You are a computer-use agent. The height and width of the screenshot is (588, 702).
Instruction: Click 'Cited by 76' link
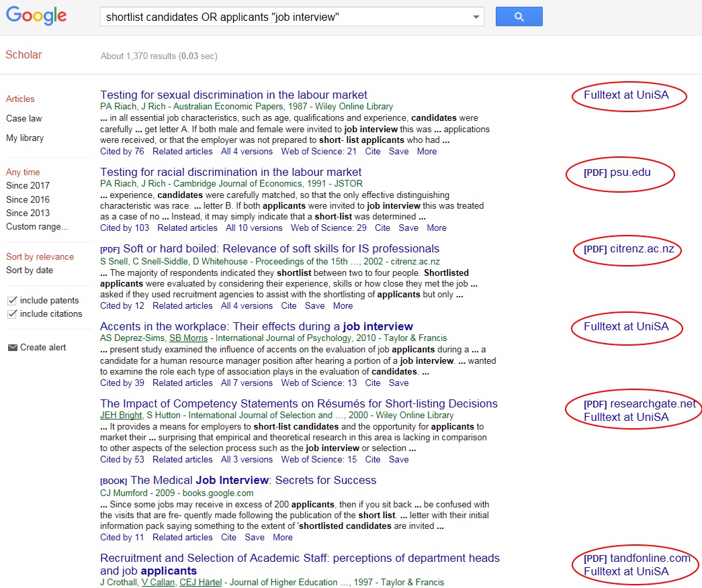click(122, 151)
